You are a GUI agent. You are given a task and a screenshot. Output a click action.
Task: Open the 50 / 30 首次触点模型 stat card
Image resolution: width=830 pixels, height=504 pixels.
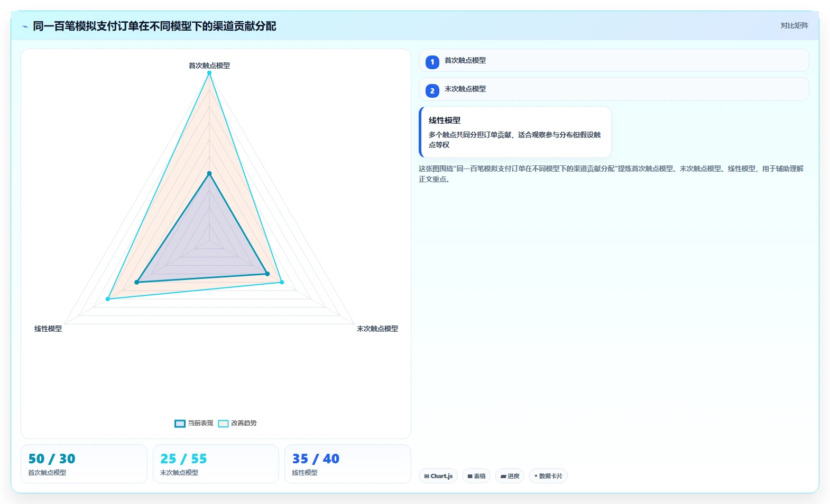pyautogui.click(x=84, y=464)
